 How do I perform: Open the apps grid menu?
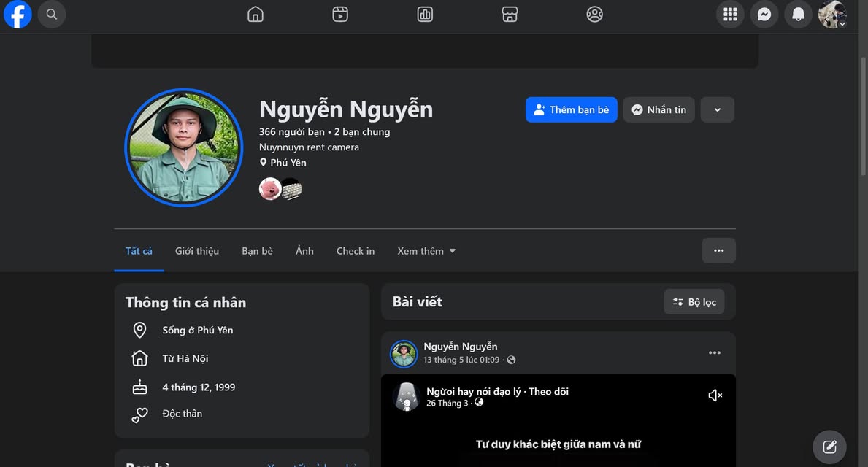(730, 15)
